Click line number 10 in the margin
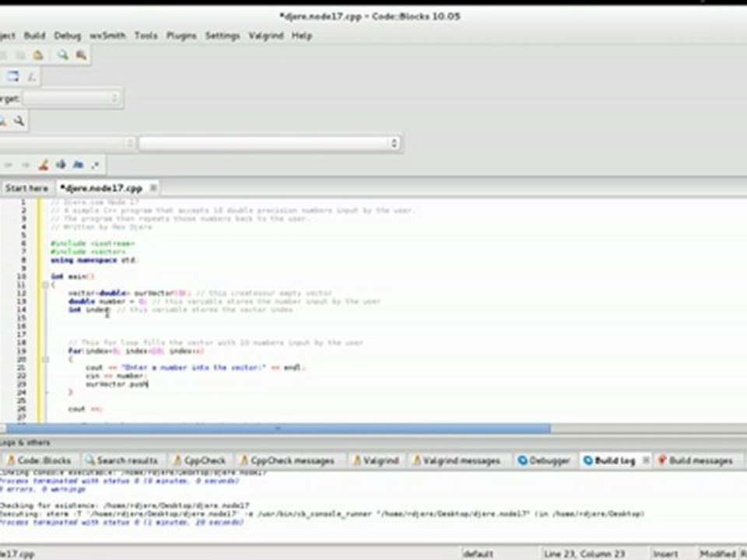The height and width of the screenshot is (560, 747). pos(22,276)
